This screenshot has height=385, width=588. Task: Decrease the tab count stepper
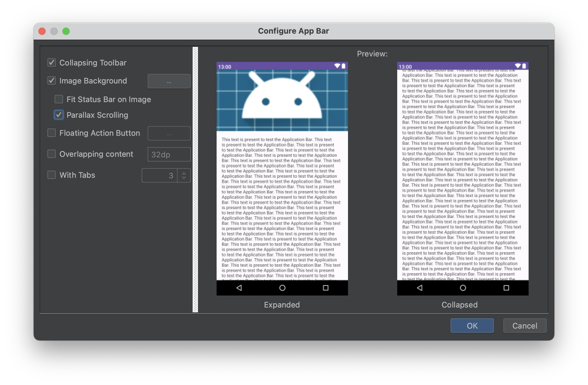point(184,178)
